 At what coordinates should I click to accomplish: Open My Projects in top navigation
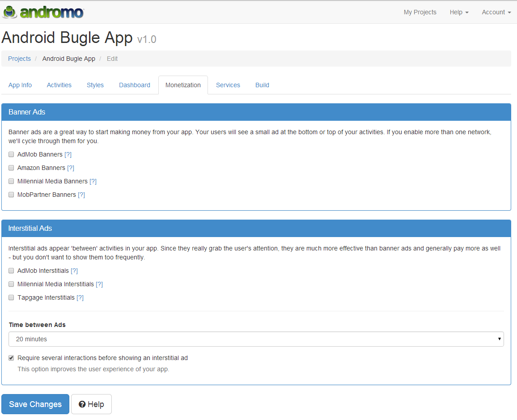[420, 12]
